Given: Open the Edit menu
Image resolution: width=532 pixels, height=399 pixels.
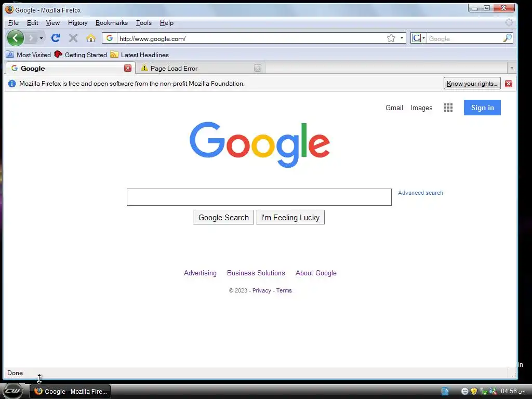Looking at the screenshot, I should click(x=32, y=23).
